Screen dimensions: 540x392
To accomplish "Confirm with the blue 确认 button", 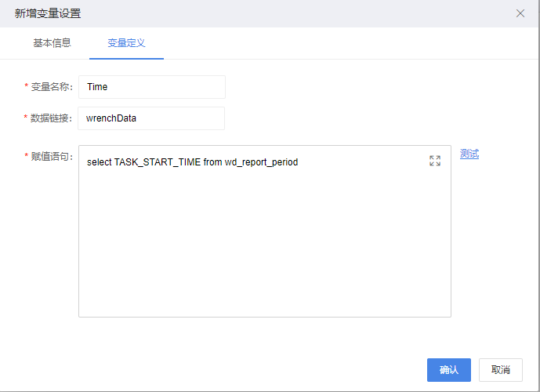I will tap(449, 369).
